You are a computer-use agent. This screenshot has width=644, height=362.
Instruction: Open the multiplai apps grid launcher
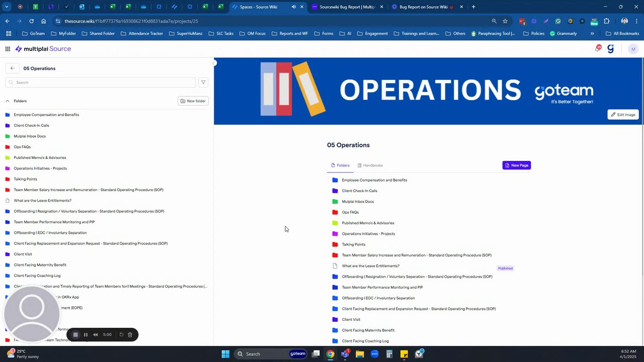tap(8, 49)
